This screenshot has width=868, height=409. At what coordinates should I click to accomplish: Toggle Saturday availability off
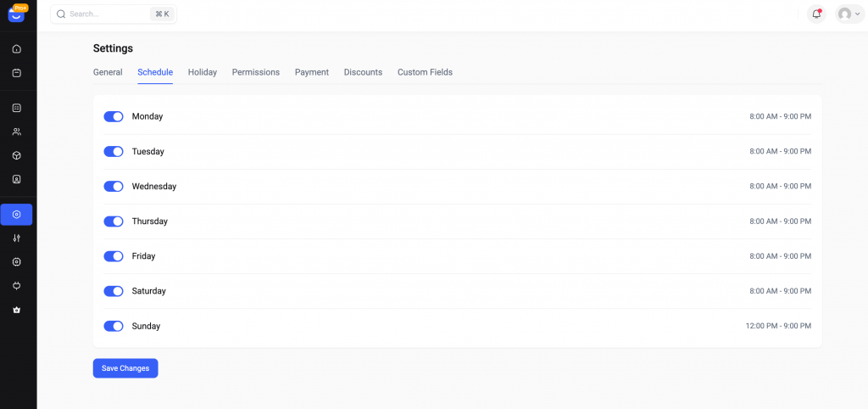tap(114, 291)
